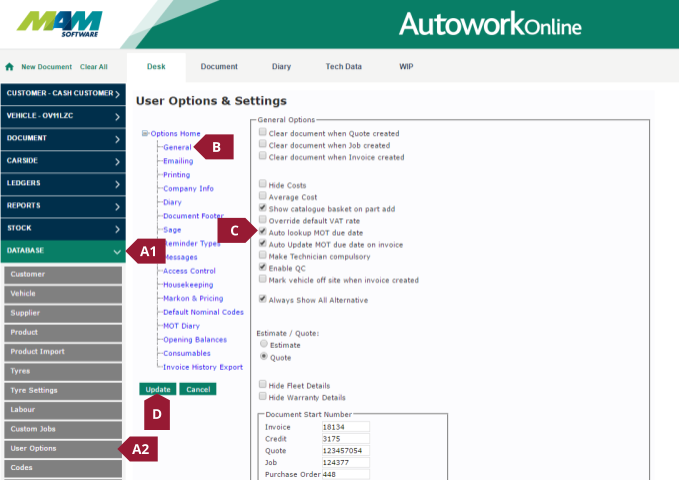The image size is (679, 480).
Task: Open Markon & Pricing settings
Action: [x=192, y=298]
